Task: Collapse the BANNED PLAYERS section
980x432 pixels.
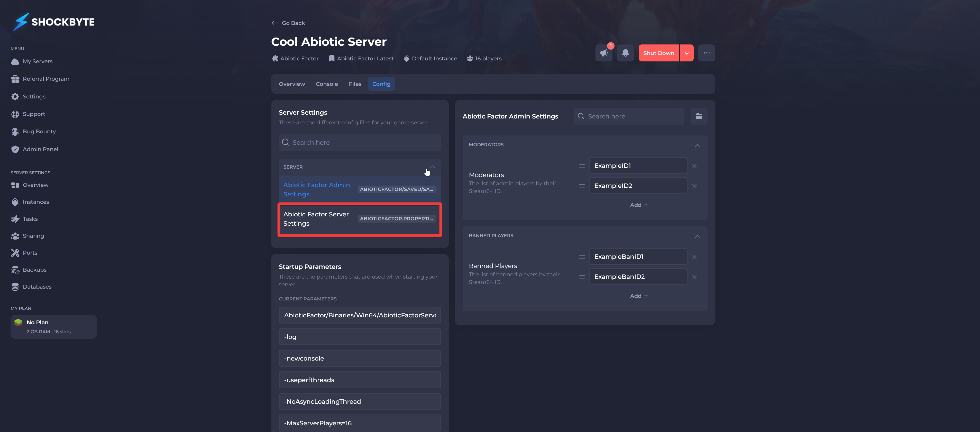Action: 697,236
